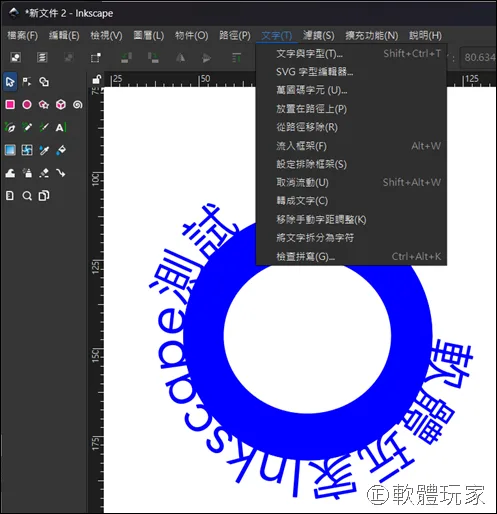Select the Gradient tool

[10, 150]
